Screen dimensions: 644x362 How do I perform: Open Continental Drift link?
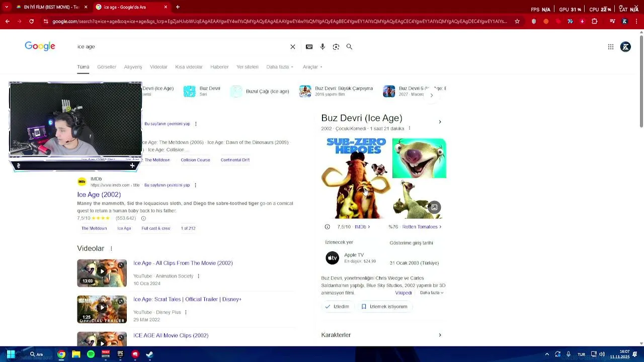pos(235,160)
